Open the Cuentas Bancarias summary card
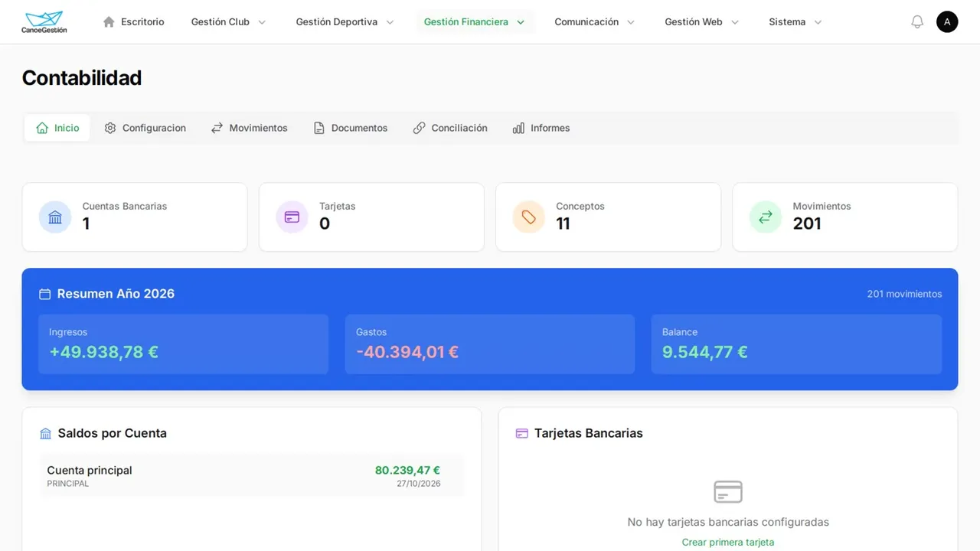The image size is (980, 551). (x=135, y=217)
